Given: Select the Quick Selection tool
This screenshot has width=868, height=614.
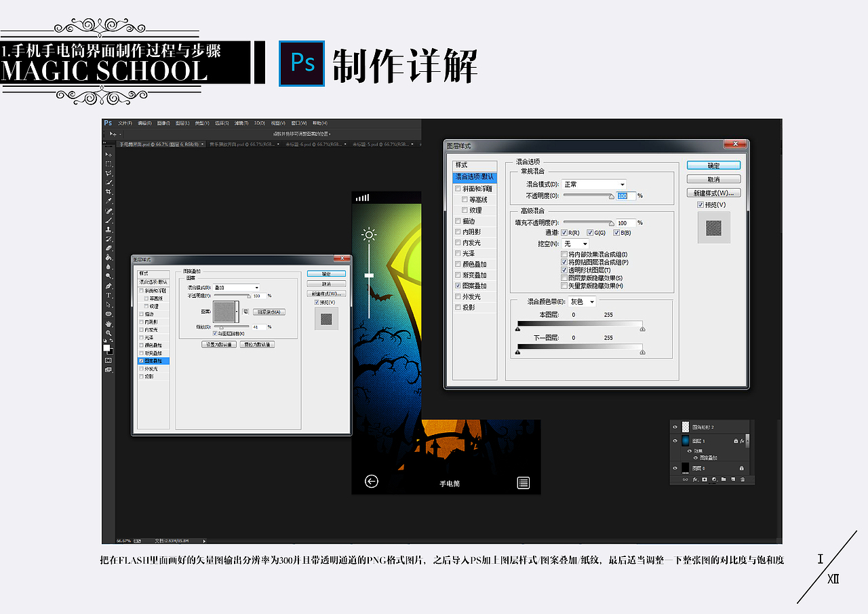Looking at the screenshot, I should 108,183.
